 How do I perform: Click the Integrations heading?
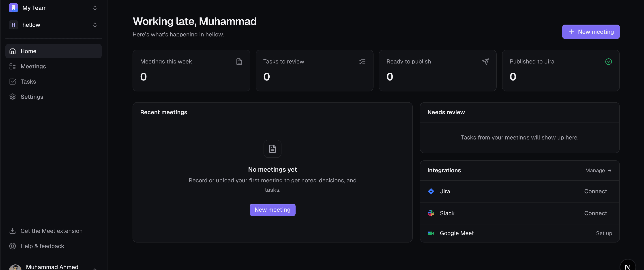pyautogui.click(x=444, y=171)
